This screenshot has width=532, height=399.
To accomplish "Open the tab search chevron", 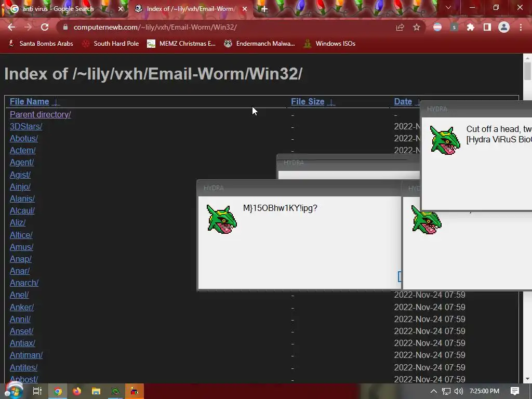I will 448,7.
